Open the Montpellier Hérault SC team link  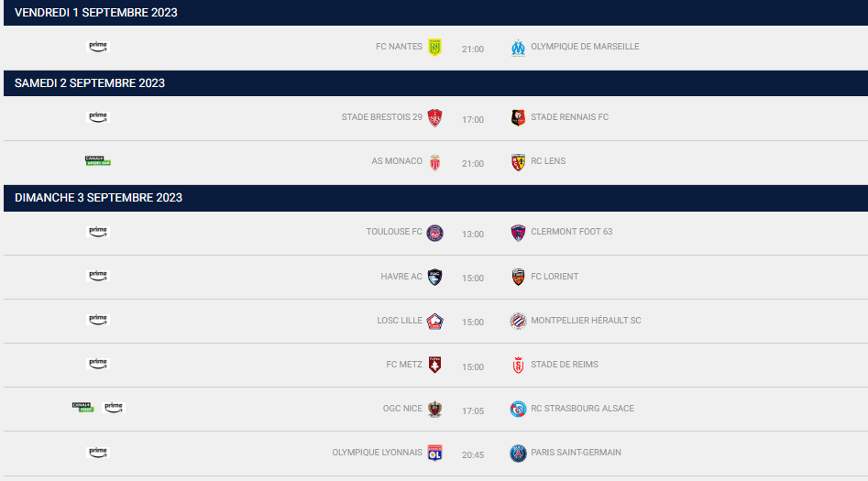pos(586,321)
